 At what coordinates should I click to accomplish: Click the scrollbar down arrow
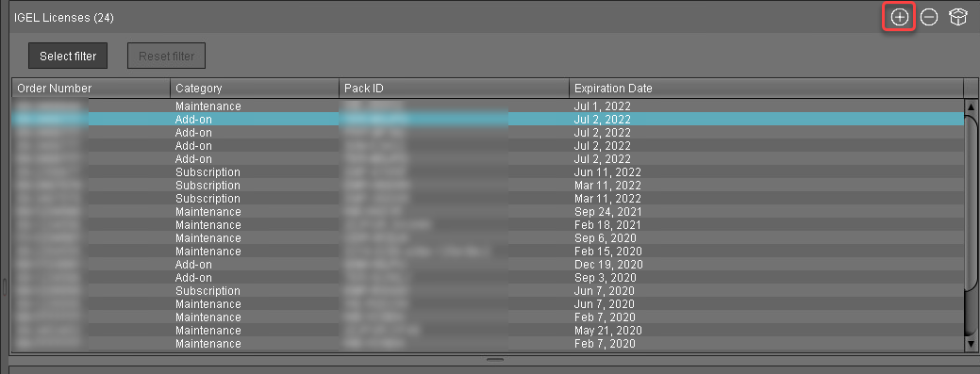point(971,344)
